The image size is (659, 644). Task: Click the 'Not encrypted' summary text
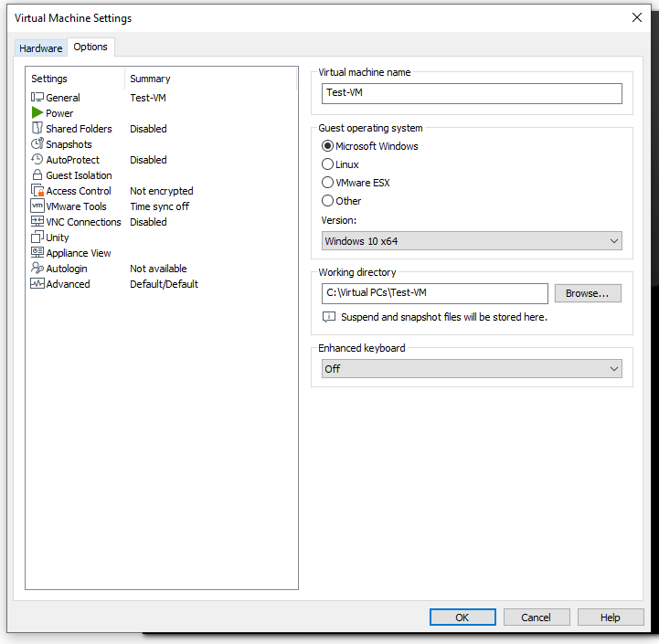point(162,191)
